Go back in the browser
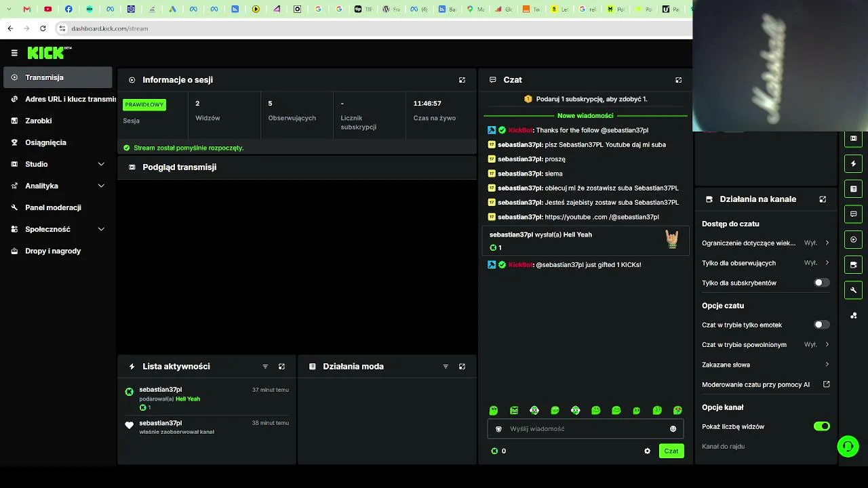 tap(10, 28)
